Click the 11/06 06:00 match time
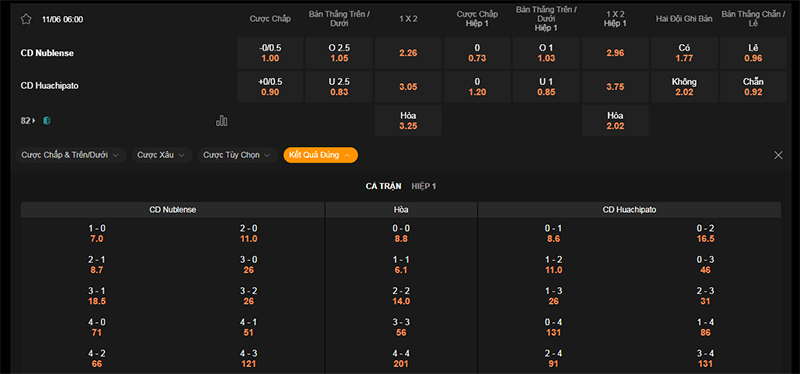This screenshot has width=800, height=374. (62, 19)
